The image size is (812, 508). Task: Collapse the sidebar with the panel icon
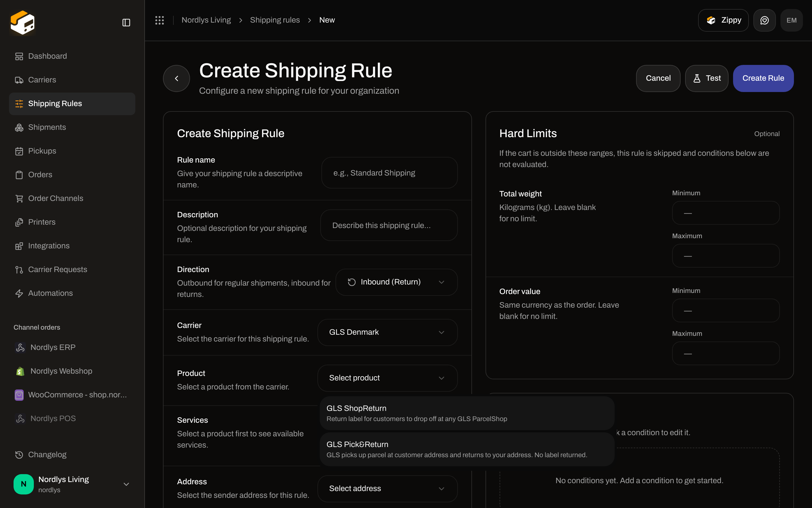coord(126,23)
